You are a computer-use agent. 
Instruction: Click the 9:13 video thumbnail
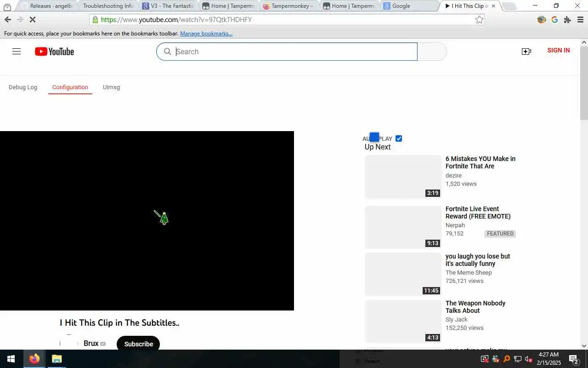[403, 227]
